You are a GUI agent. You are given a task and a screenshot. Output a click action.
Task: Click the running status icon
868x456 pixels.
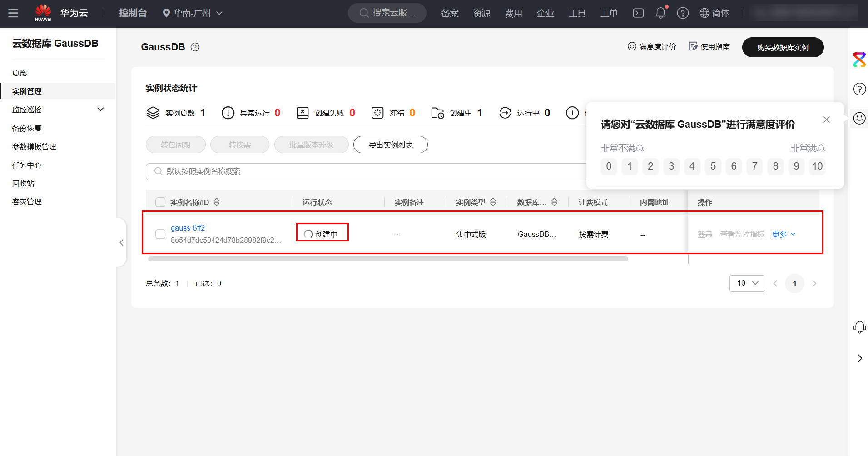pyautogui.click(x=505, y=113)
